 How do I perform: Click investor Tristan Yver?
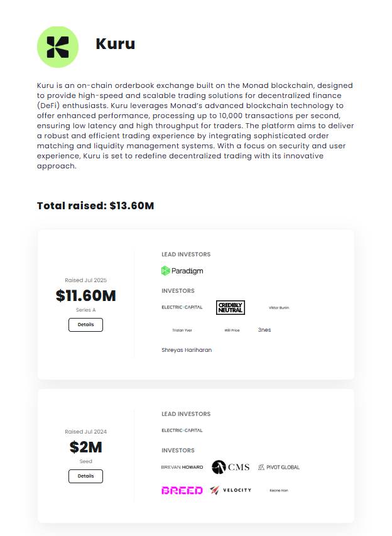[182, 330]
